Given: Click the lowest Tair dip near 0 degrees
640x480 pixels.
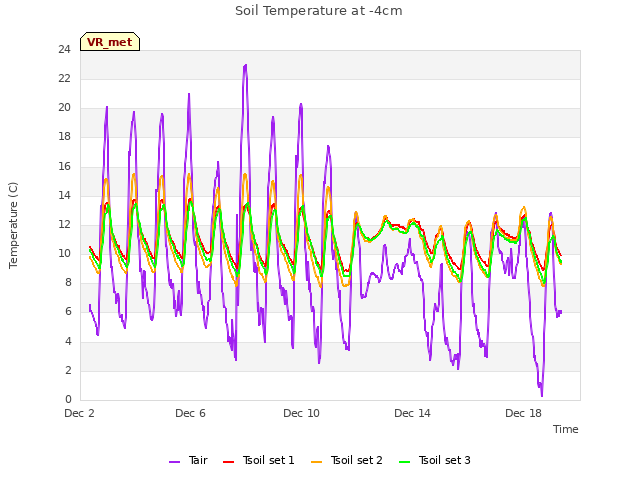Looking at the screenshot, I should tap(542, 395).
